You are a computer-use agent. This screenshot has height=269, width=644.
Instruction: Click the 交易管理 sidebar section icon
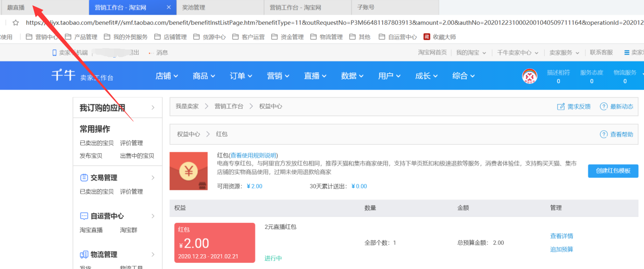83,178
